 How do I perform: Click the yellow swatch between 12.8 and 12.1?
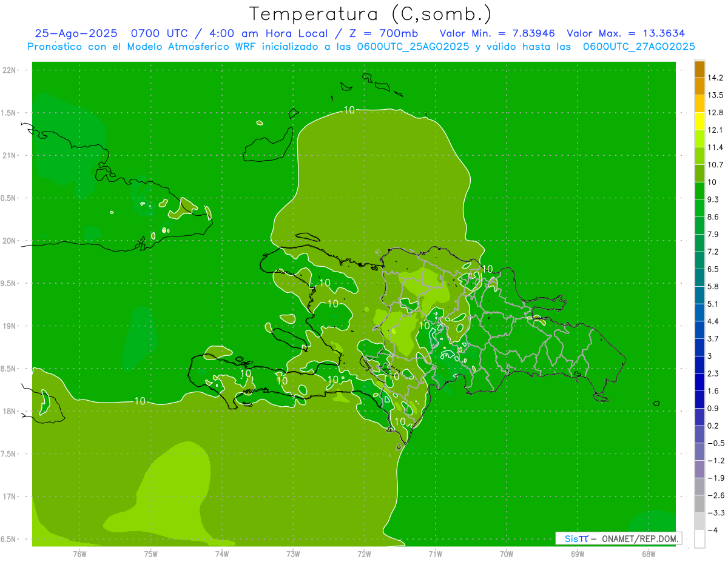click(699, 121)
